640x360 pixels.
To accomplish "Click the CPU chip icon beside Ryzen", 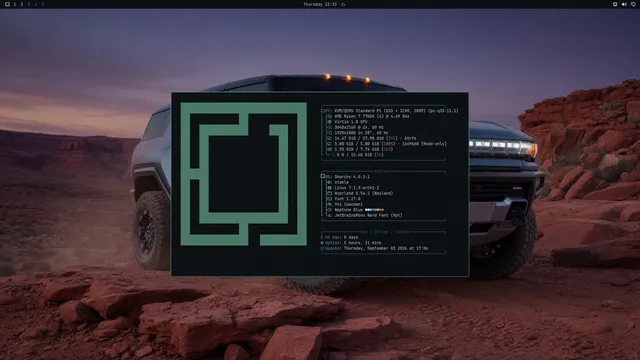I will (x=329, y=116).
